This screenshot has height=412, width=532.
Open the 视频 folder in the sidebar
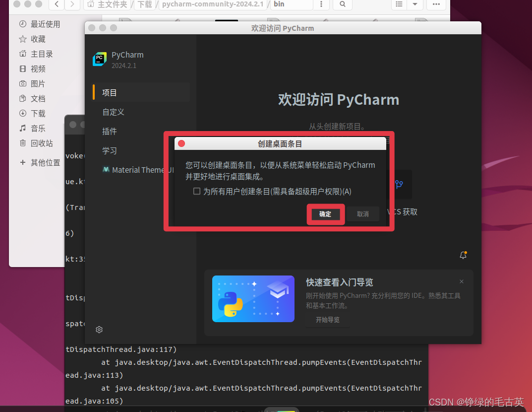pyautogui.click(x=33, y=69)
